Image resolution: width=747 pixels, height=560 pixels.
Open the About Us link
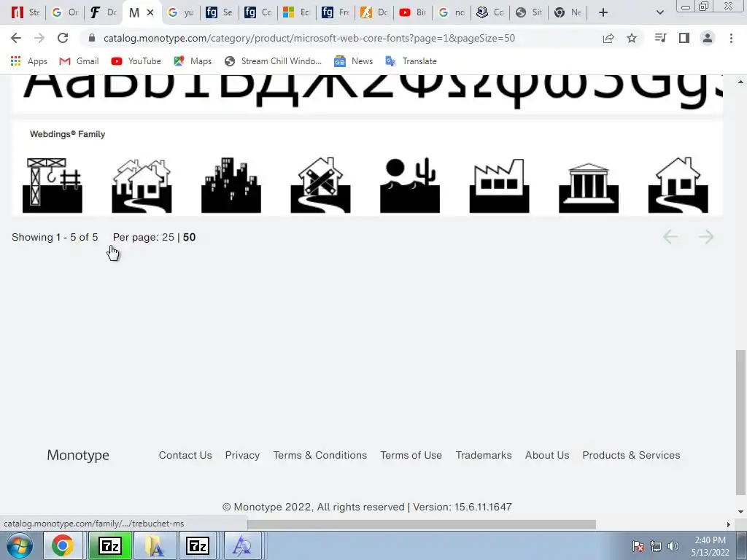pyautogui.click(x=547, y=455)
